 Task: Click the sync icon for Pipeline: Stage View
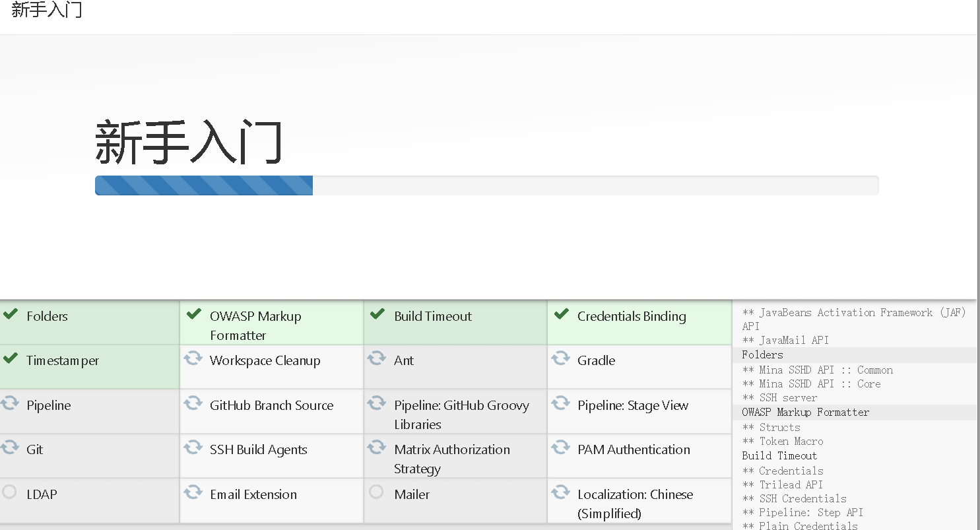560,403
